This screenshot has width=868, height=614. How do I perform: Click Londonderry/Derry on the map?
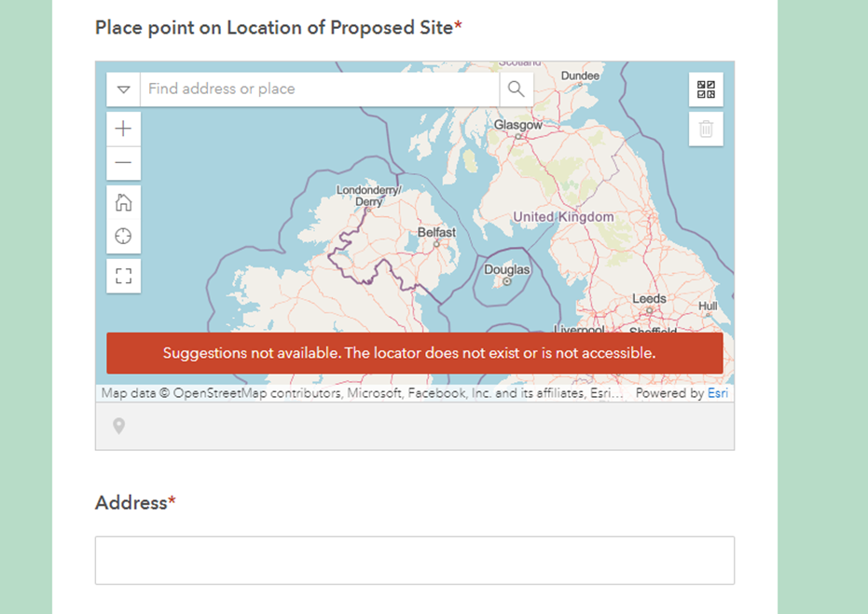368,196
